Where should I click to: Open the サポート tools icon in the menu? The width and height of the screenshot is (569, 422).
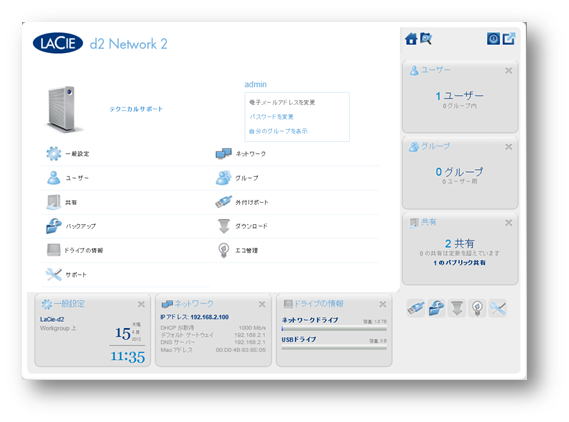pyautogui.click(x=54, y=275)
